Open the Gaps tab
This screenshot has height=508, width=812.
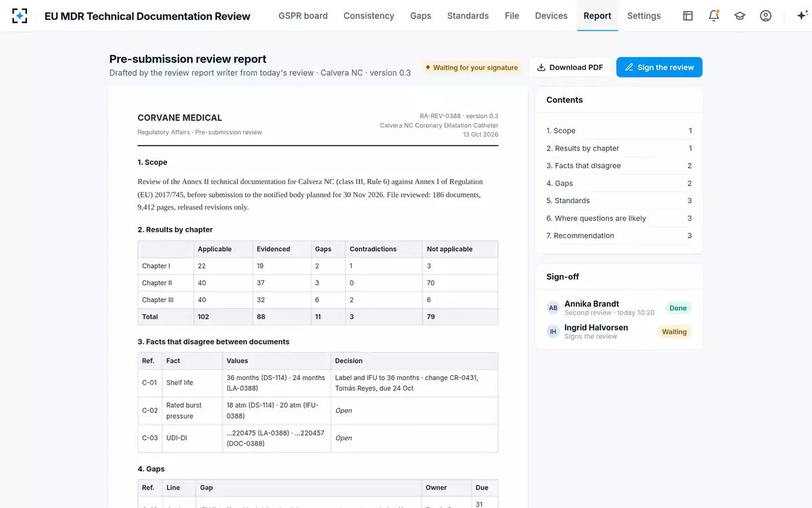[x=420, y=16]
